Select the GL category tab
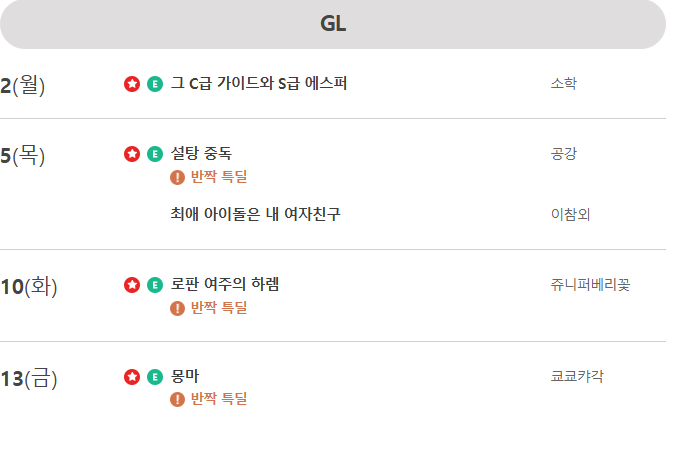 333,24
